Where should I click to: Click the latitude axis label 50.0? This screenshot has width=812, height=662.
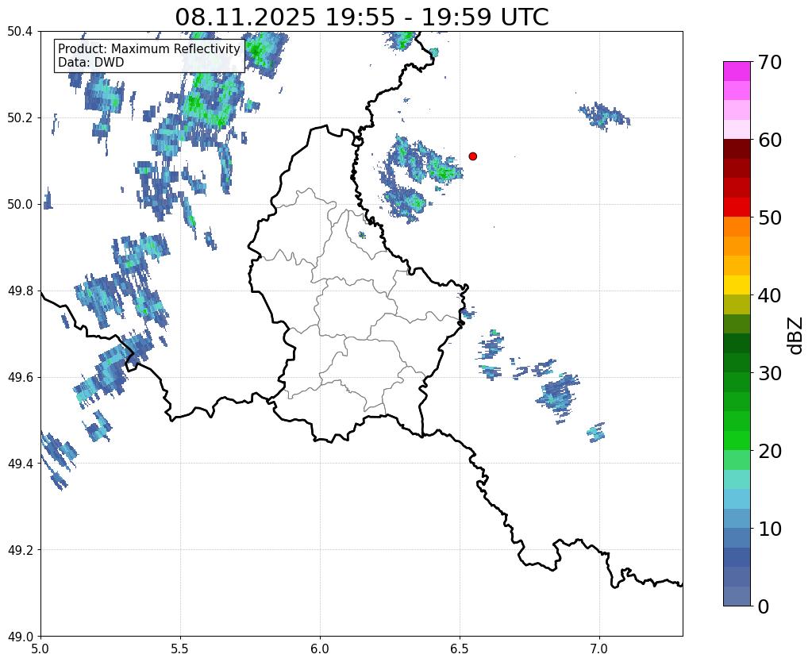pyautogui.click(x=20, y=205)
